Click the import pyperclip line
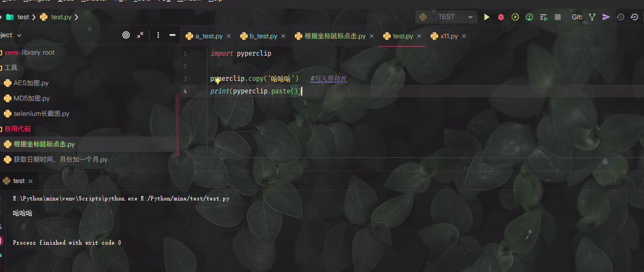The image size is (644, 272). (241, 54)
